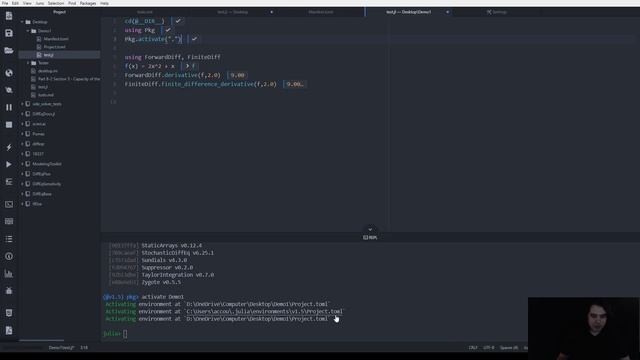Open the Juno menu

click(x=40, y=3)
